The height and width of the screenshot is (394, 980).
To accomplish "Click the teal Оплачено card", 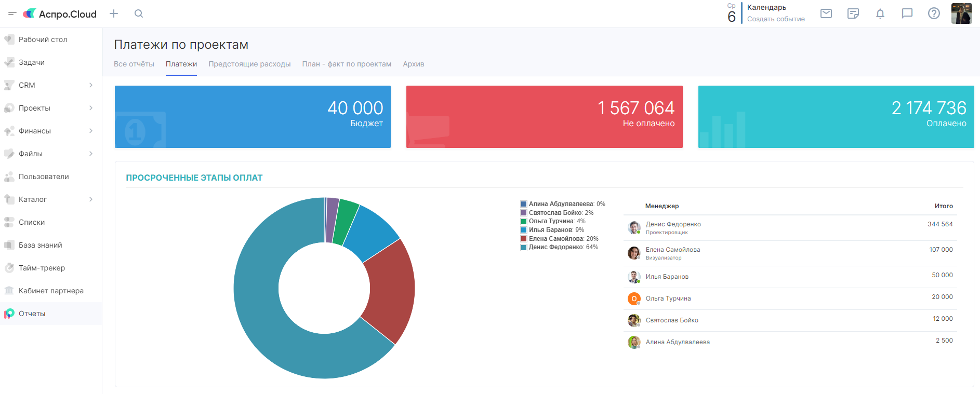I will click(836, 117).
